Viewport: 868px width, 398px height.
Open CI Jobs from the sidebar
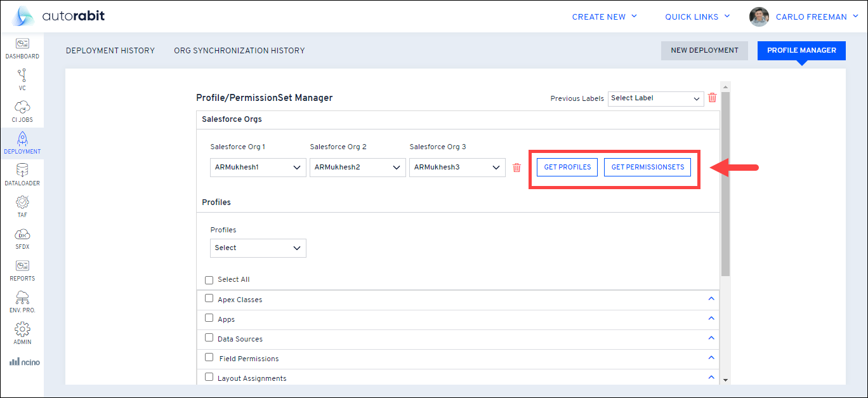point(22,107)
